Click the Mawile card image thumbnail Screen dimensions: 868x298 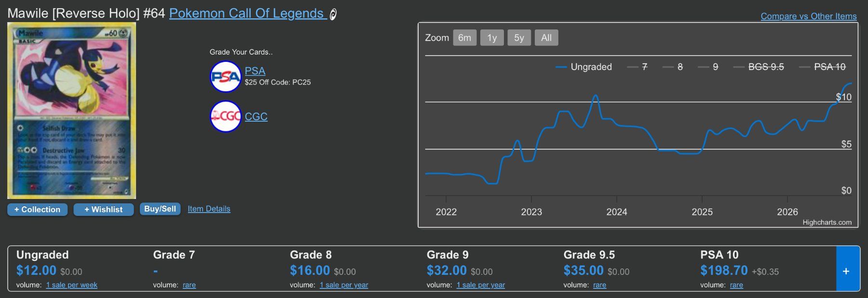[x=71, y=111]
